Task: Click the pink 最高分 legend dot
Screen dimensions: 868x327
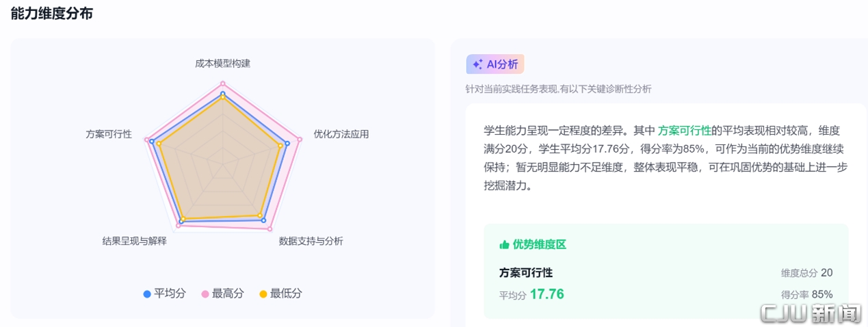Action: [x=205, y=294]
